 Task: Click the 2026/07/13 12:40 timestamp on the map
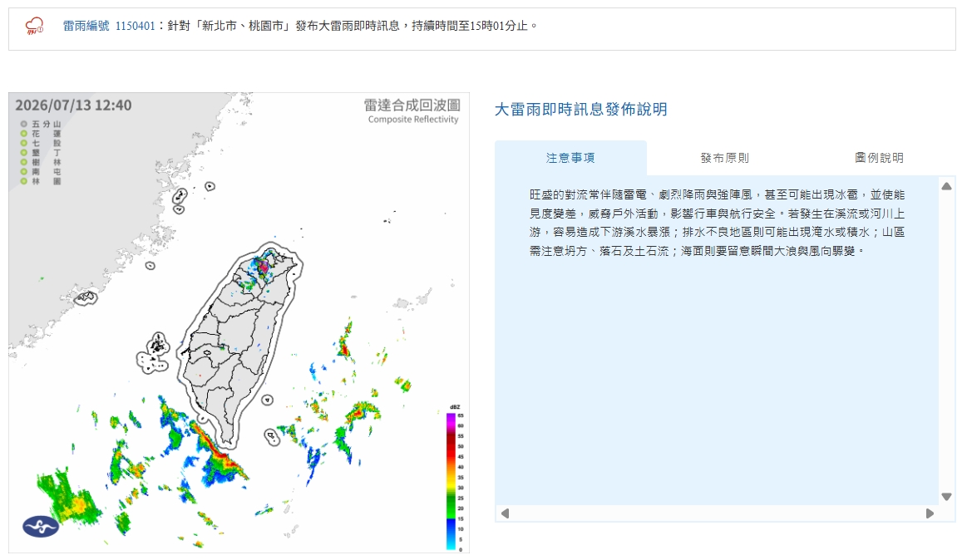[x=73, y=106]
